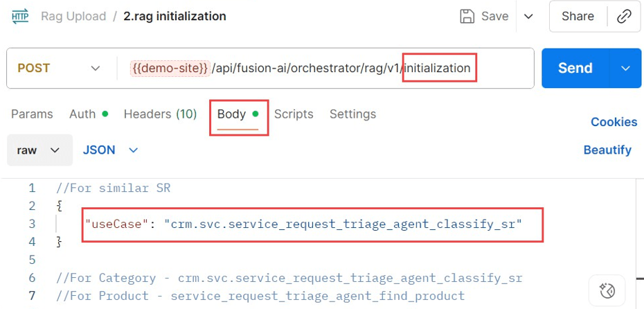Copy request link via chain icon

pyautogui.click(x=624, y=17)
